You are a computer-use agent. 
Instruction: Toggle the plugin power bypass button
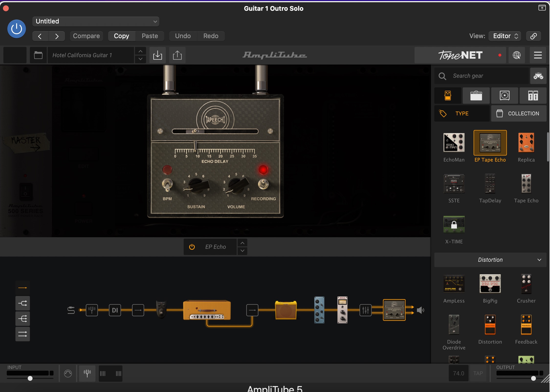[x=17, y=29]
